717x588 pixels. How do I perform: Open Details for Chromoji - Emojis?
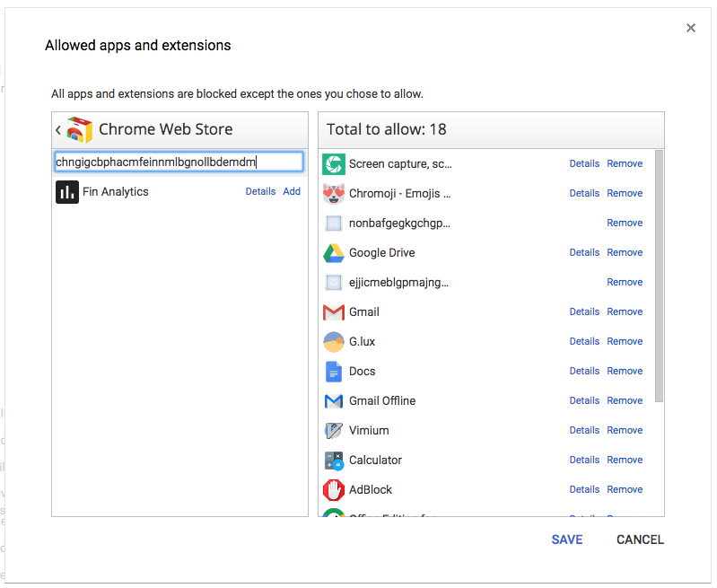[584, 194]
